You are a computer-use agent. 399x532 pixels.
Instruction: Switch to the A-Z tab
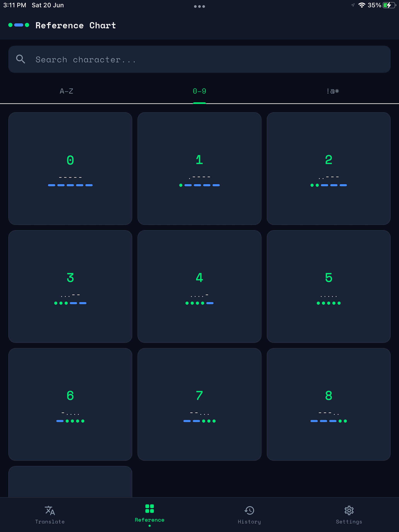tap(66, 91)
